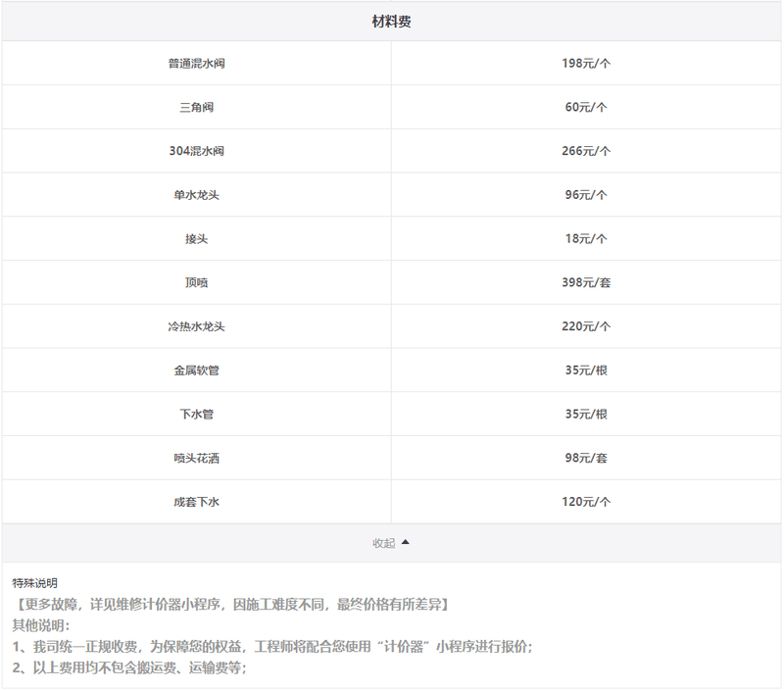Click the 266元/个 price cell
The height and width of the screenshot is (691, 784).
[x=586, y=151]
